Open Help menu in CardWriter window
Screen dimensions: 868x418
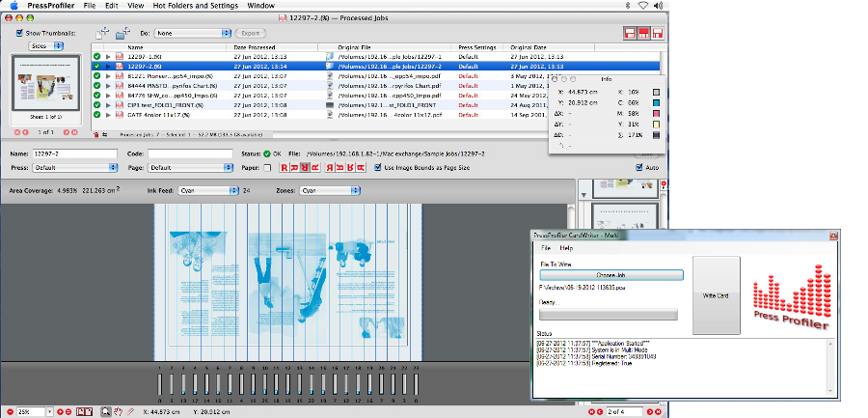tap(566, 248)
